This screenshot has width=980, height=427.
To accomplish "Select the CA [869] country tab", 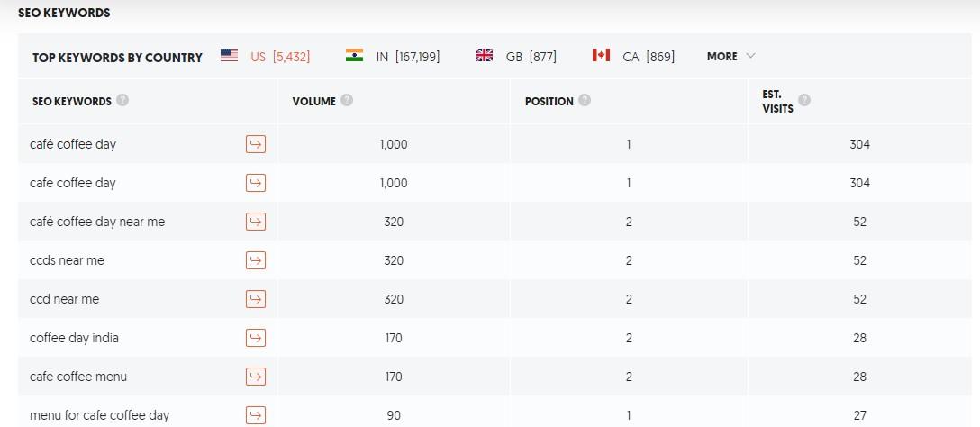I will pos(633,56).
